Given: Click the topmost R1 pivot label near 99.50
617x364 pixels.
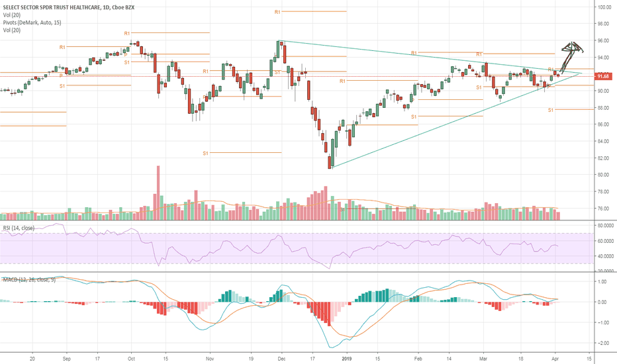Looking at the screenshot, I should click(277, 12).
